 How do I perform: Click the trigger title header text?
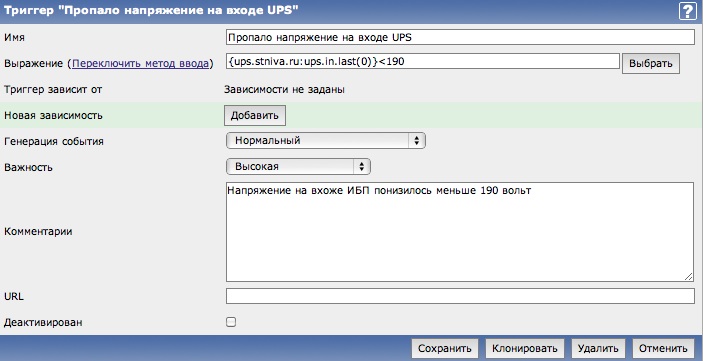click(x=151, y=11)
